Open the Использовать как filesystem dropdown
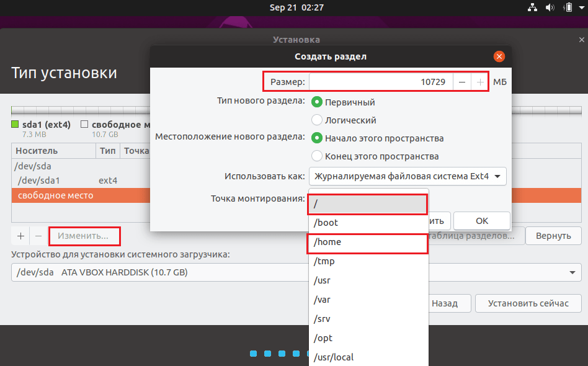The image size is (588, 366). point(408,176)
